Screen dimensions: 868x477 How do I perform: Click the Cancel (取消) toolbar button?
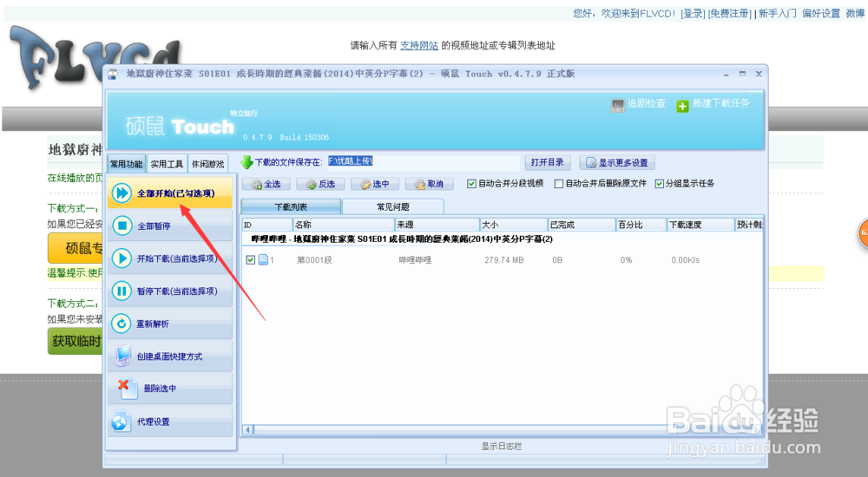click(429, 184)
